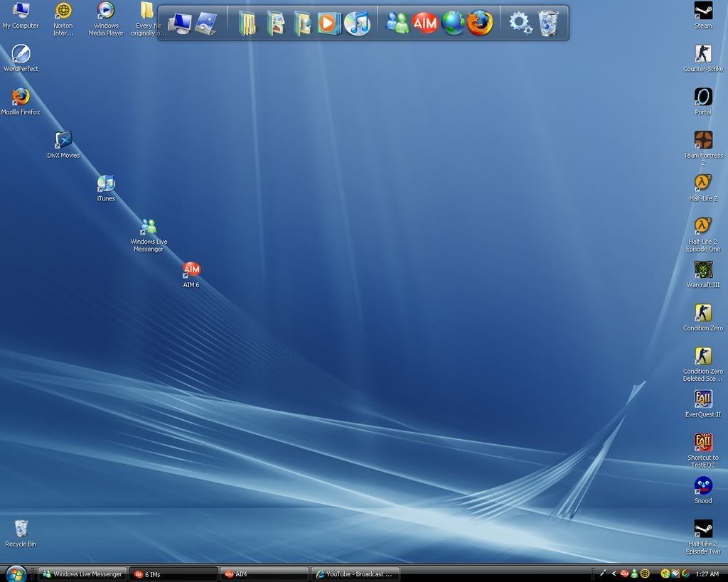Open My Computer desktop shortcut
Image resolution: width=728 pixels, height=582 pixels.
(x=21, y=15)
